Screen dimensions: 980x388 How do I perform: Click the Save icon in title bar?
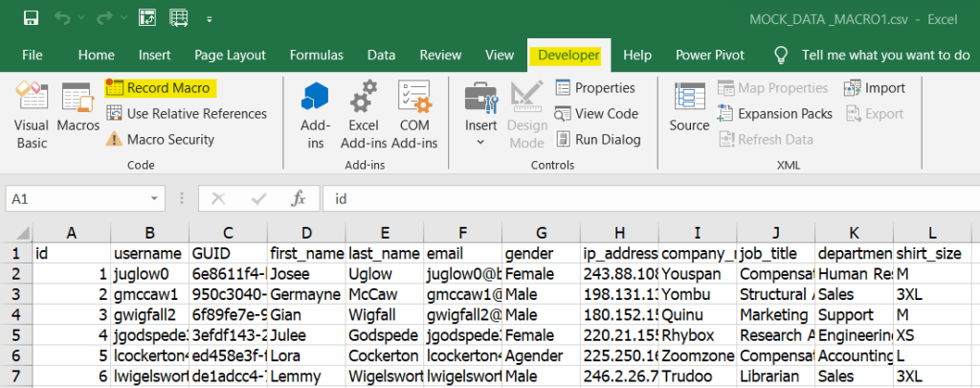[x=31, y=18]
